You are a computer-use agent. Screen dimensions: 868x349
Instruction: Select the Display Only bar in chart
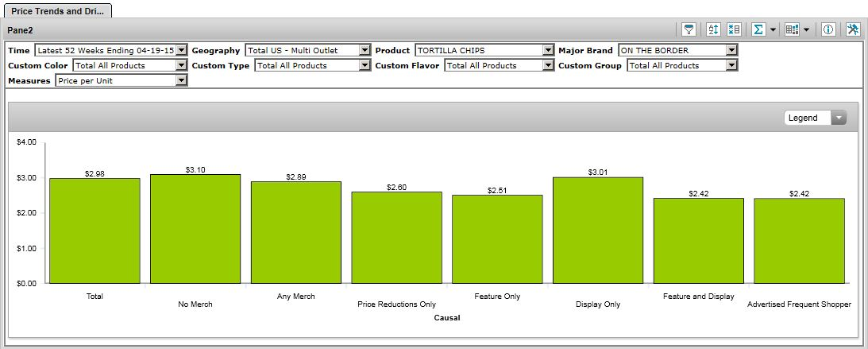(x=598, y=231)
